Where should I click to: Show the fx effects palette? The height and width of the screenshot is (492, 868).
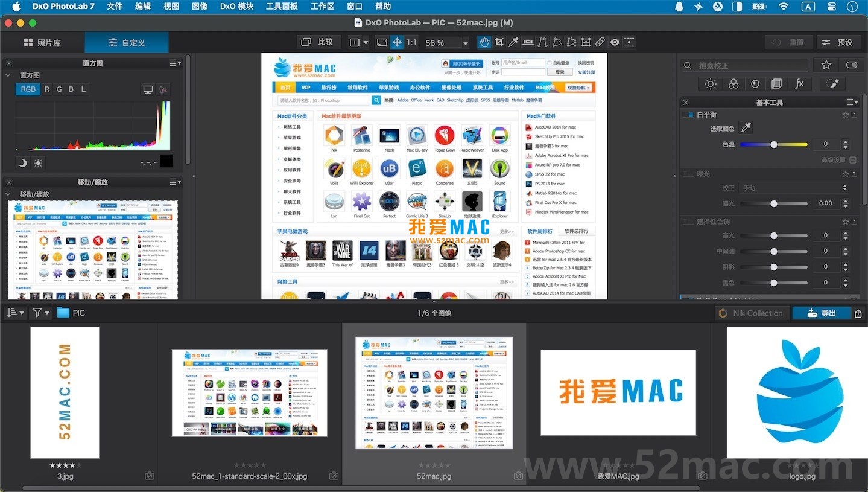pos(799,84)
